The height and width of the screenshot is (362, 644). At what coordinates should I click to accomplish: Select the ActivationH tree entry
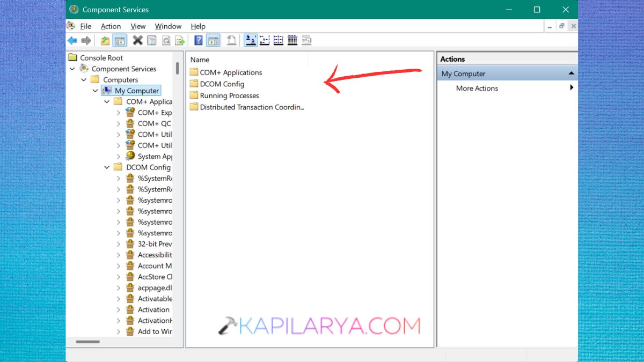(155, 321)
